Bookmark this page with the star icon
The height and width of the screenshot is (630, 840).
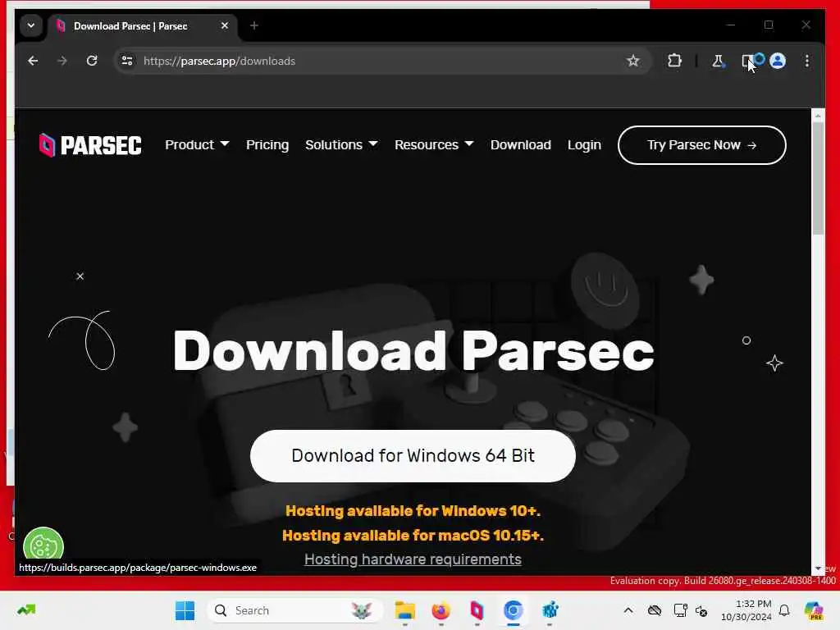coord(632,61)
